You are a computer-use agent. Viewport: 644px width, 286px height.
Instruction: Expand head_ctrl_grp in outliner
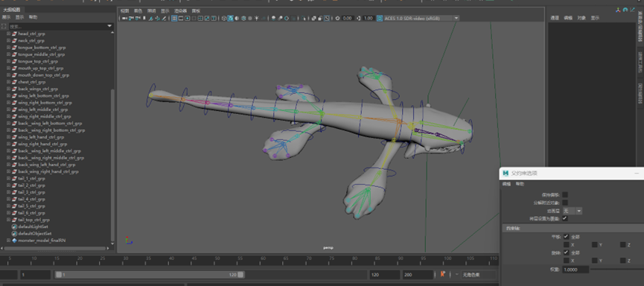(8, 34)
